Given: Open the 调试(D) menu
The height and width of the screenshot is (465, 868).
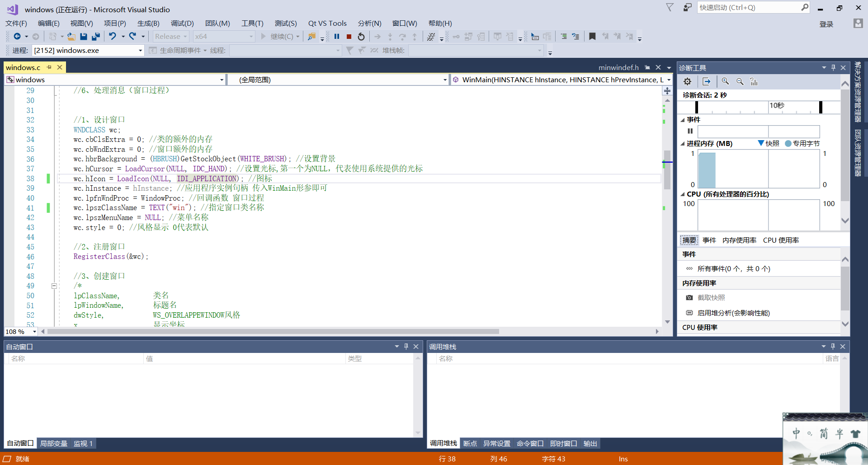Looking at the screenshot, I should tap(182, 23).
